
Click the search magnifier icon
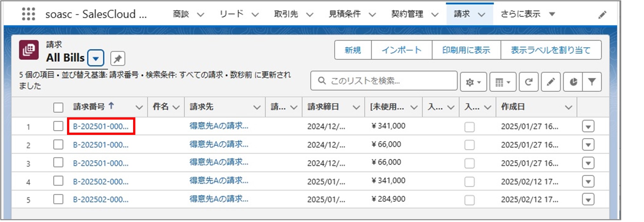coord(322,81)
